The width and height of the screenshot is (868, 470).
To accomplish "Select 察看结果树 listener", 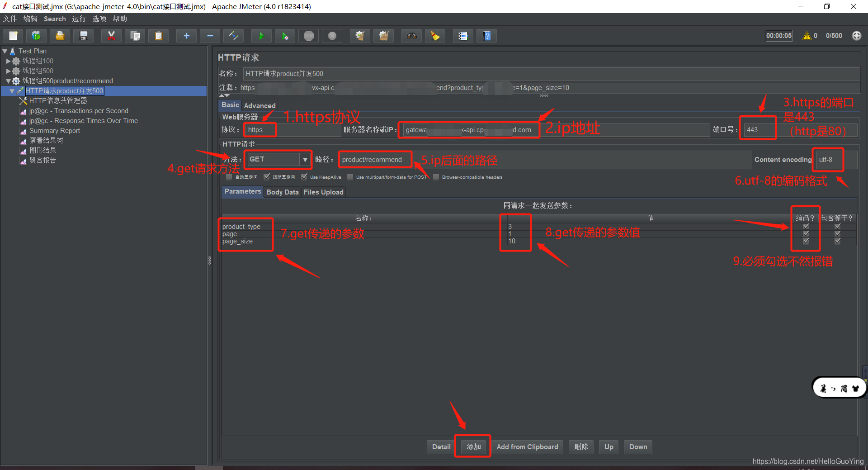I will point(46,141).
